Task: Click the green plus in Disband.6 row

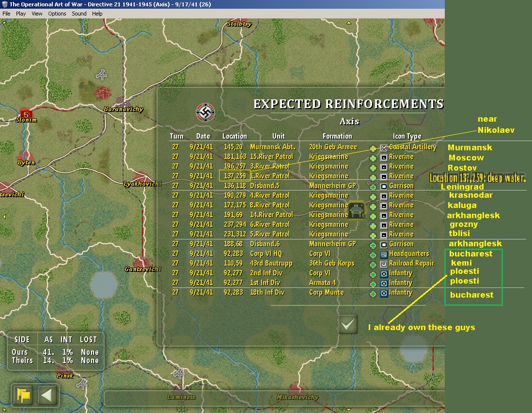Action: pyautogui.click(x=373, y=245)
